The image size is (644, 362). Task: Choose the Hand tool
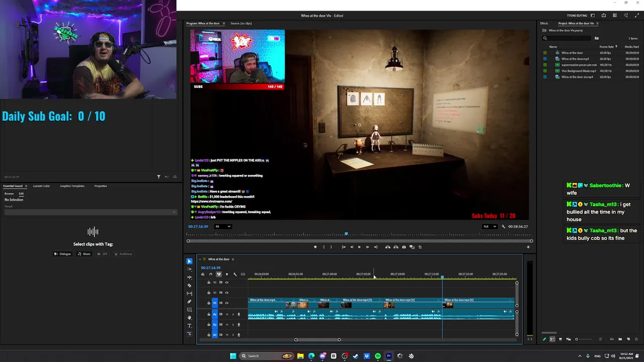tap(189, 318)
